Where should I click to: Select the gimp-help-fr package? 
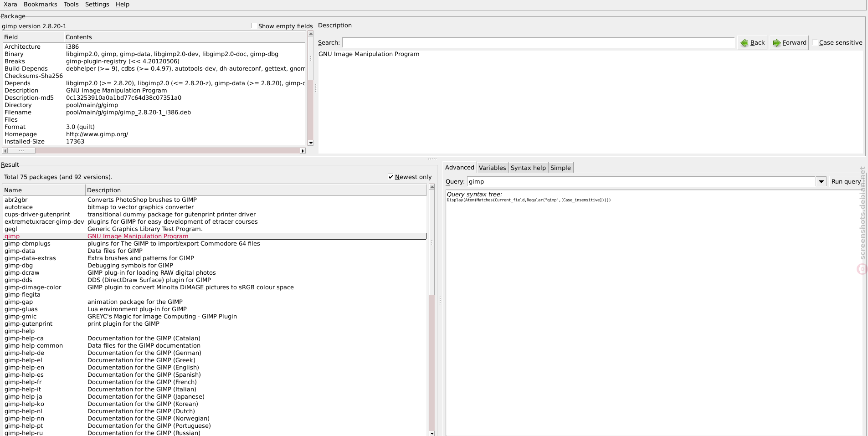(x=215, y=382)
